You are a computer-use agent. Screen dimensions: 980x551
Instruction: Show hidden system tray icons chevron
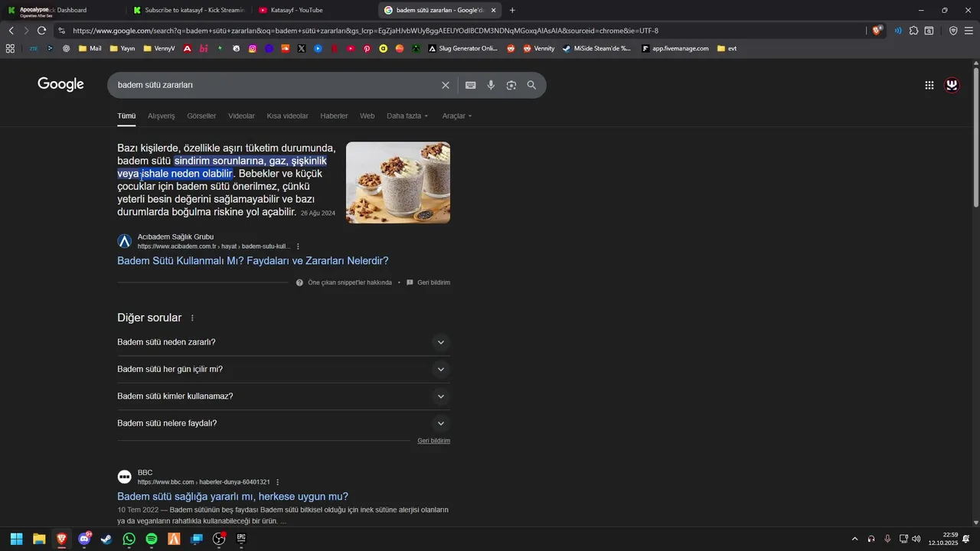click(x=854, y=539)
